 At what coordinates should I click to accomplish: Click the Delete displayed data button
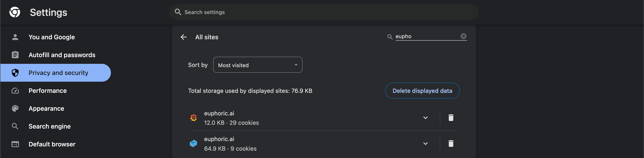[422, 91]
